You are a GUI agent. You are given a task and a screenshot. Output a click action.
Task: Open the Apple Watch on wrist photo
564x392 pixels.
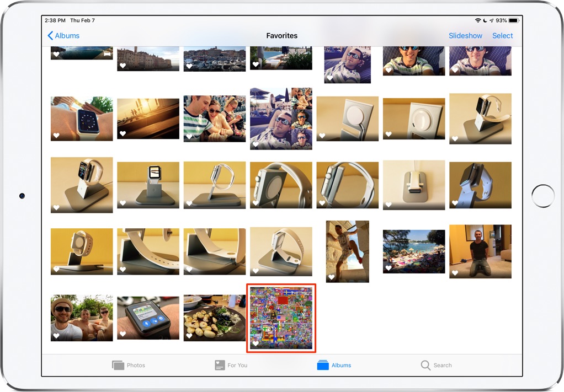click(x=82, y=119)
